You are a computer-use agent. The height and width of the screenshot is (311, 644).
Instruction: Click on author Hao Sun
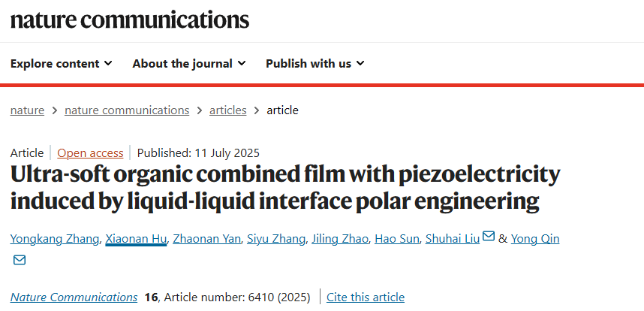point(398,239)
